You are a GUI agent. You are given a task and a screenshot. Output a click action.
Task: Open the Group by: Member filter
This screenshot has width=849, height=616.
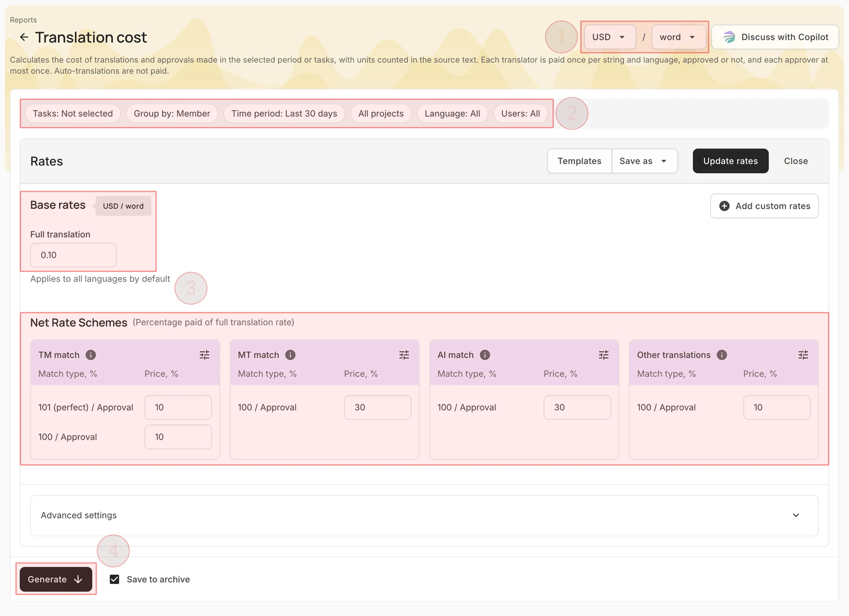[x=172, y=113]
